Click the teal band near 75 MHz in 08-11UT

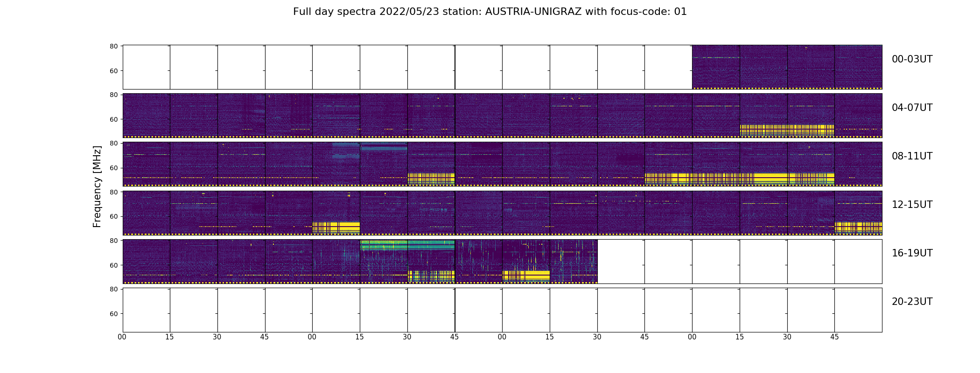pos(384,148)
